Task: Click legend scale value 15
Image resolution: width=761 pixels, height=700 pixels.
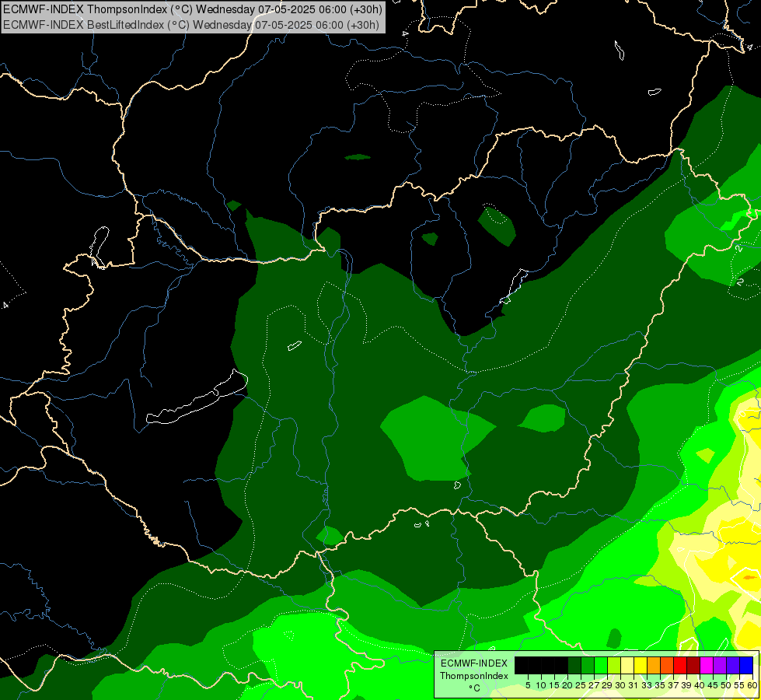Action: (555, 685)
